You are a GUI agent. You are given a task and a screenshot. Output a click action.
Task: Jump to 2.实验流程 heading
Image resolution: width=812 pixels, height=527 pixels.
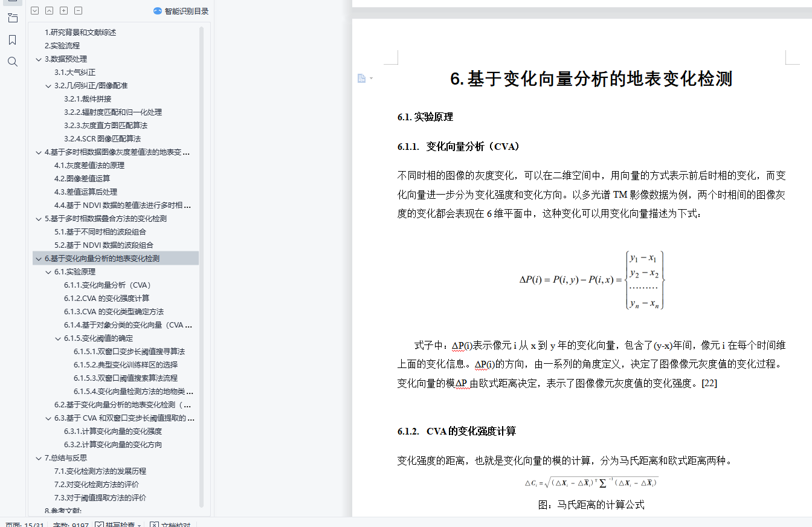click(x=62, y=46)
